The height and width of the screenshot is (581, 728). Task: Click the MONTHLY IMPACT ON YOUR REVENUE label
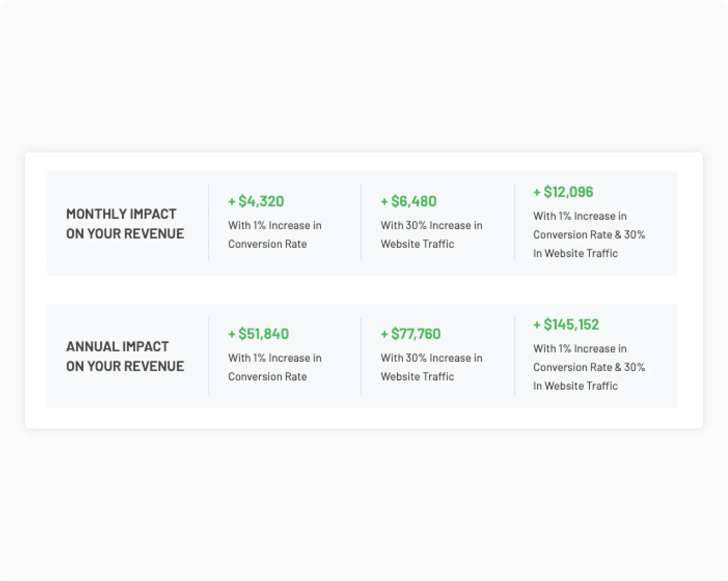point(125,224)
